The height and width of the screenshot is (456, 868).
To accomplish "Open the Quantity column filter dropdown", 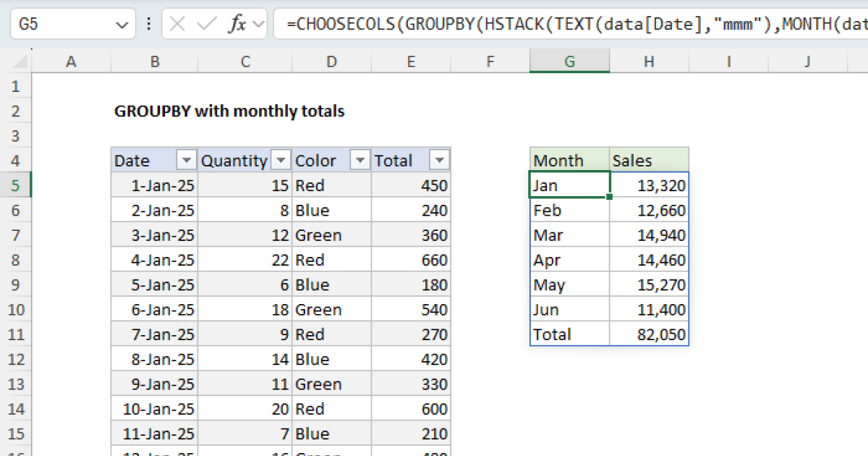I will pyautogui.click(x=281, y=160).
